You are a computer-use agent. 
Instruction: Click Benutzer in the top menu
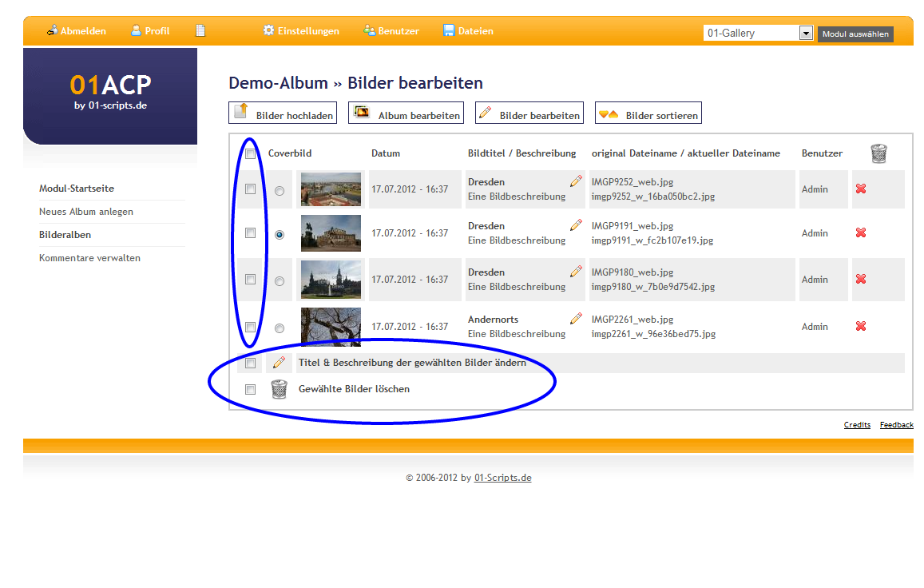399,30
